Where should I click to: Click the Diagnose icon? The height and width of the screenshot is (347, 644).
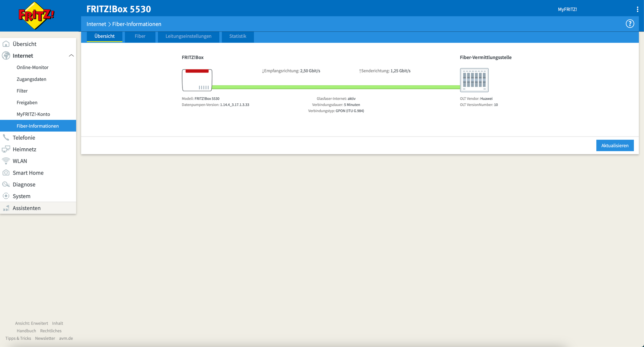click(6, 185)
